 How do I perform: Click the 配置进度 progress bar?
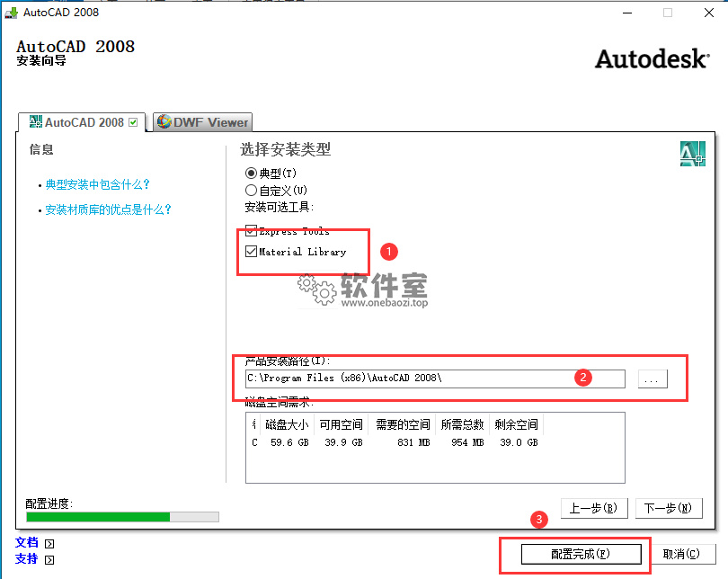coord(122,517)
